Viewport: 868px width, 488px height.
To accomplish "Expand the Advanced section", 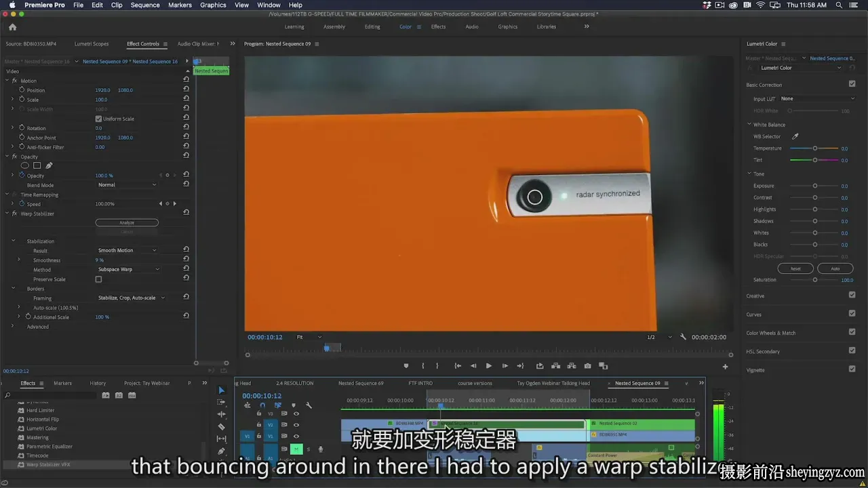I will pyautogui.click(x=12, y=327).
